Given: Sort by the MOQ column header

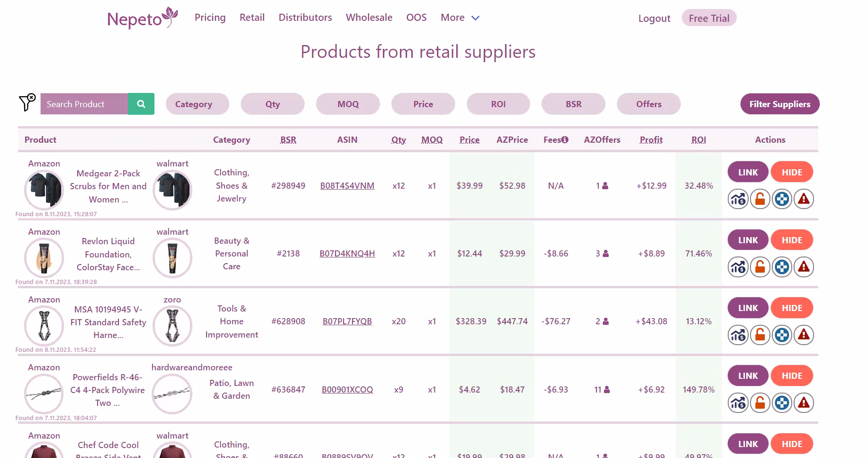Looking at the screenshot, I should click(x=432, y=140).
